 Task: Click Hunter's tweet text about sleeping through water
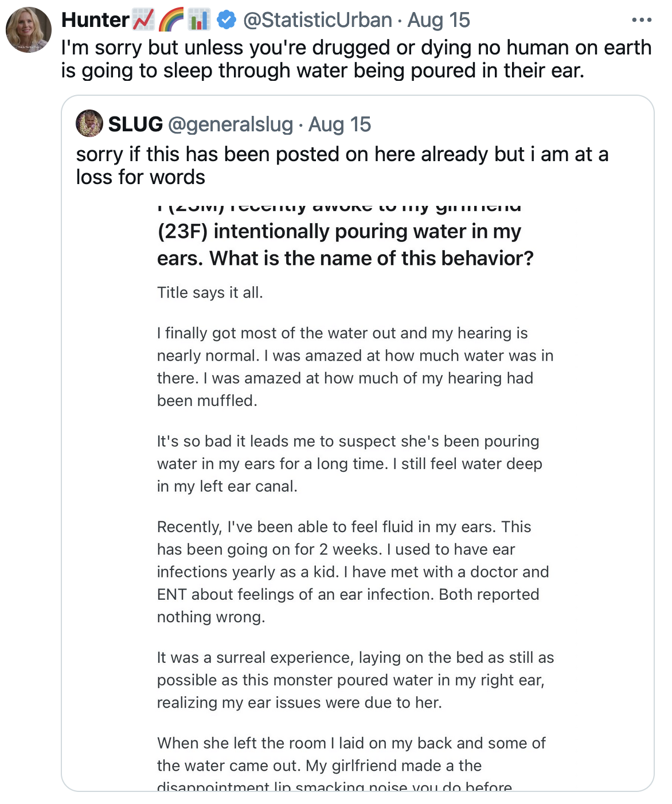(355, 59)
